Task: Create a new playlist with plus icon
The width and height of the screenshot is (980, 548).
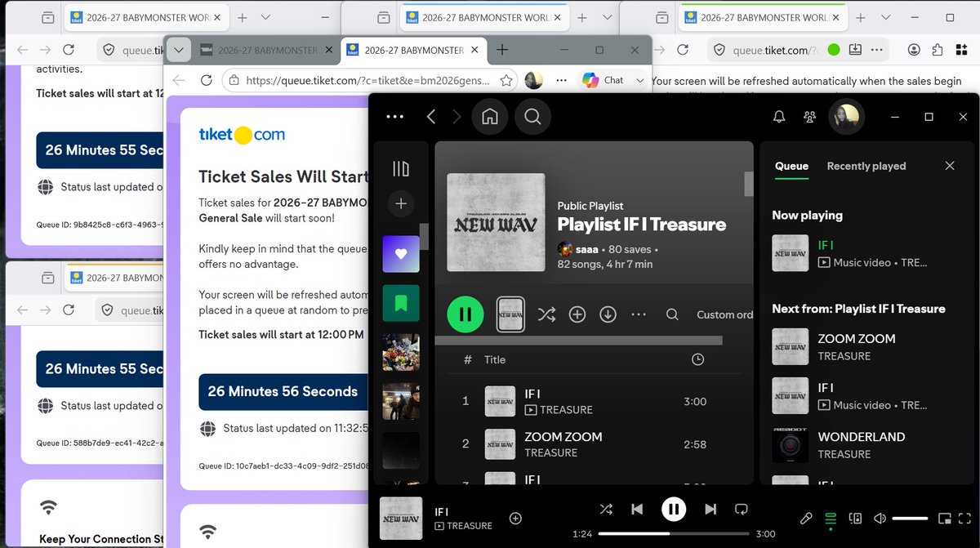Action: 401,203
